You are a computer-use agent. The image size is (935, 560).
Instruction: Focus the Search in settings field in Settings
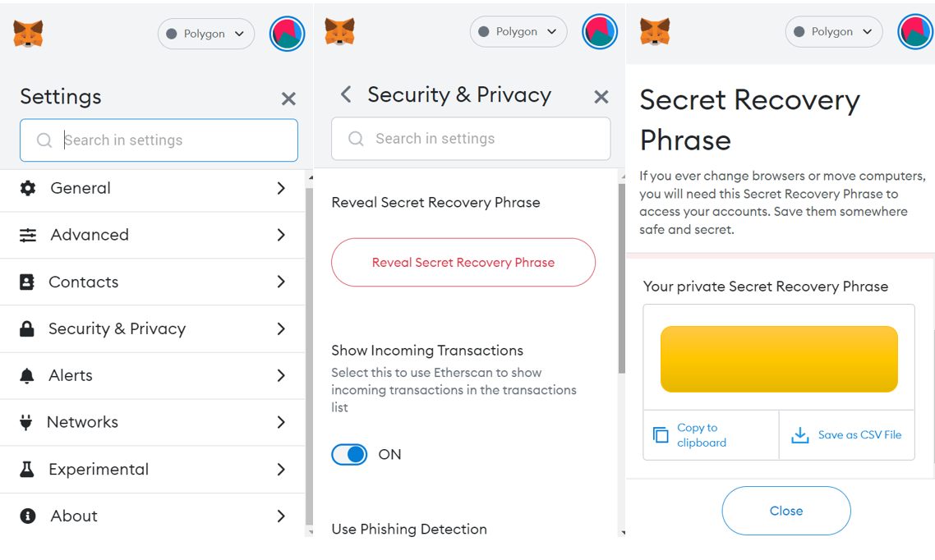(159, 140)
